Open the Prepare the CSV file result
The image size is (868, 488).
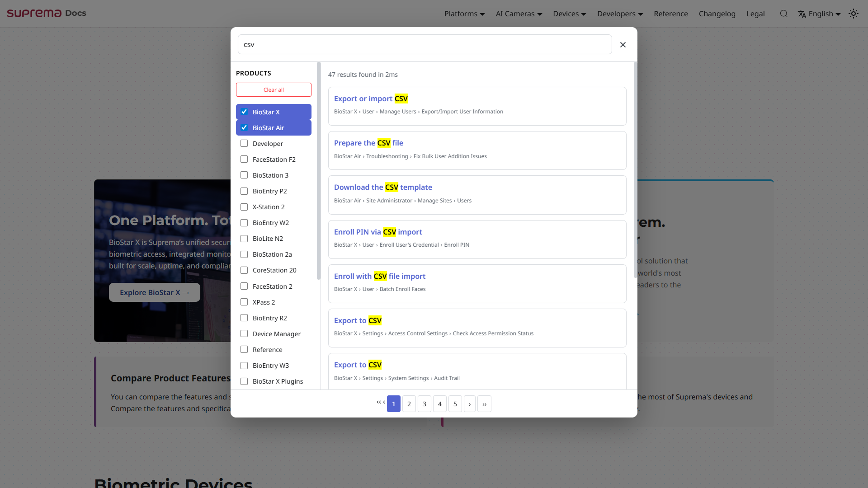click(368, 143)
